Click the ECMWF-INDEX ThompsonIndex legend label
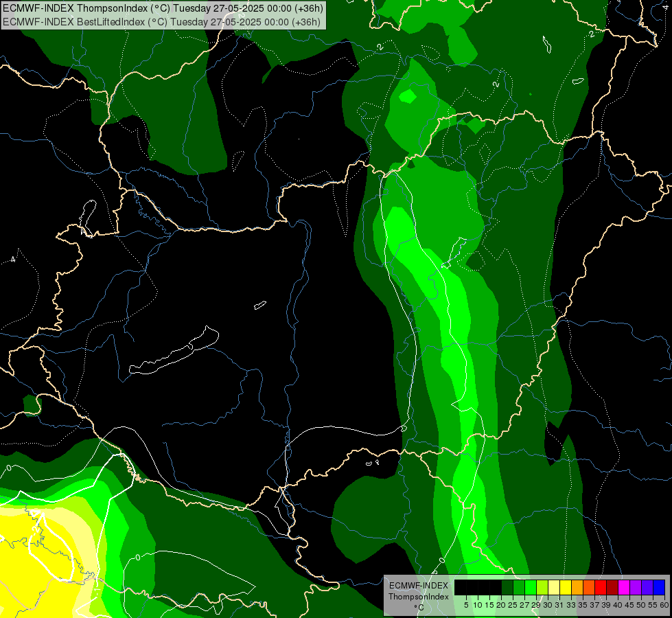 pos(419,591)
